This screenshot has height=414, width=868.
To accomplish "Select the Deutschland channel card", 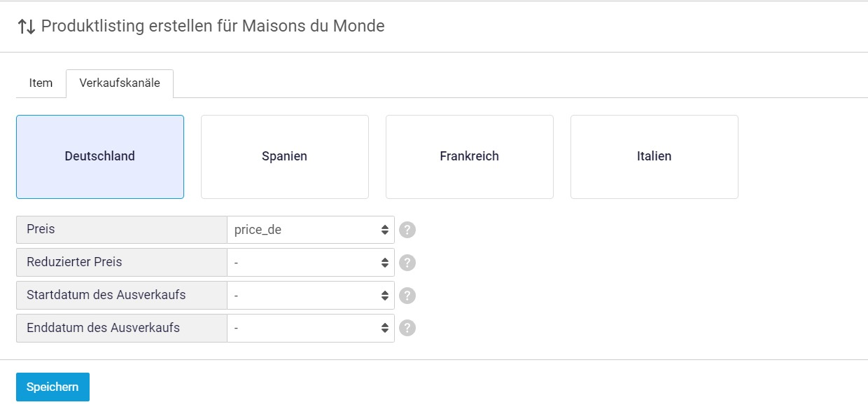I will [x=100, y=157].
